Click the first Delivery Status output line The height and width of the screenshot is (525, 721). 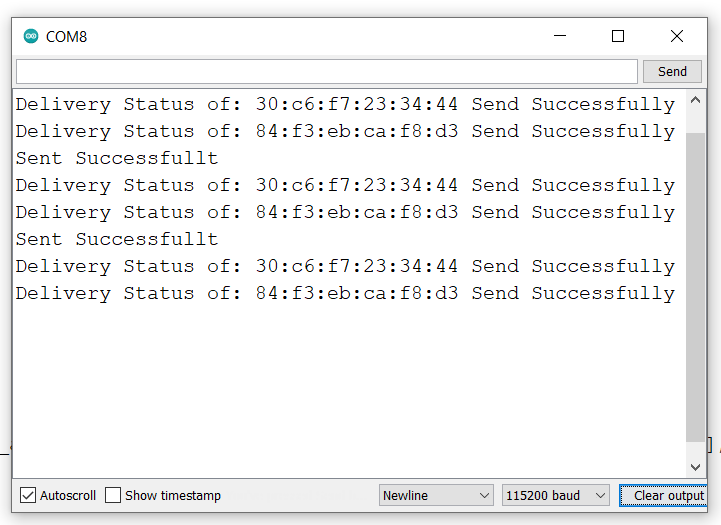pyautogui.click(x=345, y=104)
